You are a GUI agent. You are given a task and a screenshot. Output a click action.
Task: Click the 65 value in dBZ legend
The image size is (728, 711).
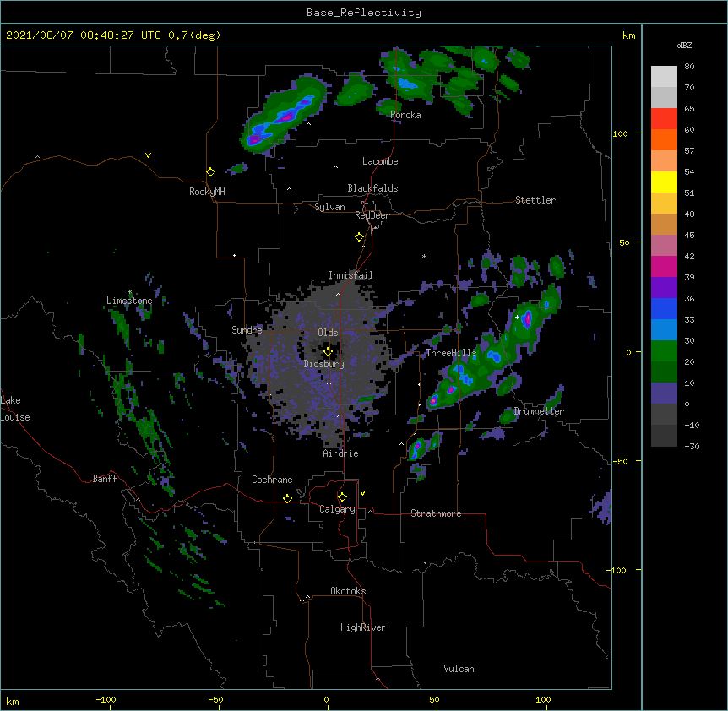coord(689,109)
